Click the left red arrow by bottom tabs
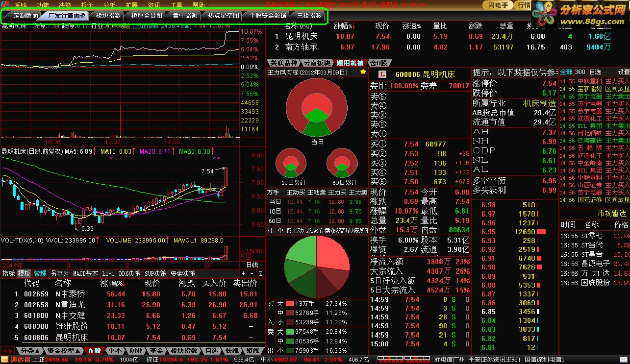Image resolution: width=630 pixels, height=364 pixels. click(x=4, y=350)
